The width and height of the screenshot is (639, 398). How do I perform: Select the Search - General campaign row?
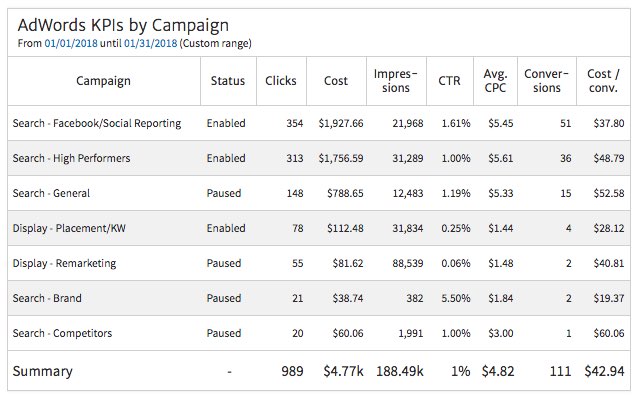click(x=319, y=193)
